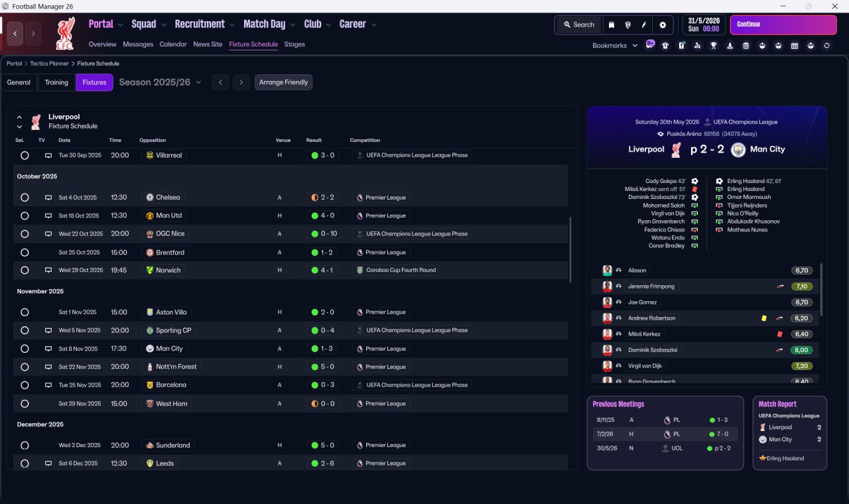Open the bookmark icon beside Search
This screenshot has height=504, width=849.
612,25
